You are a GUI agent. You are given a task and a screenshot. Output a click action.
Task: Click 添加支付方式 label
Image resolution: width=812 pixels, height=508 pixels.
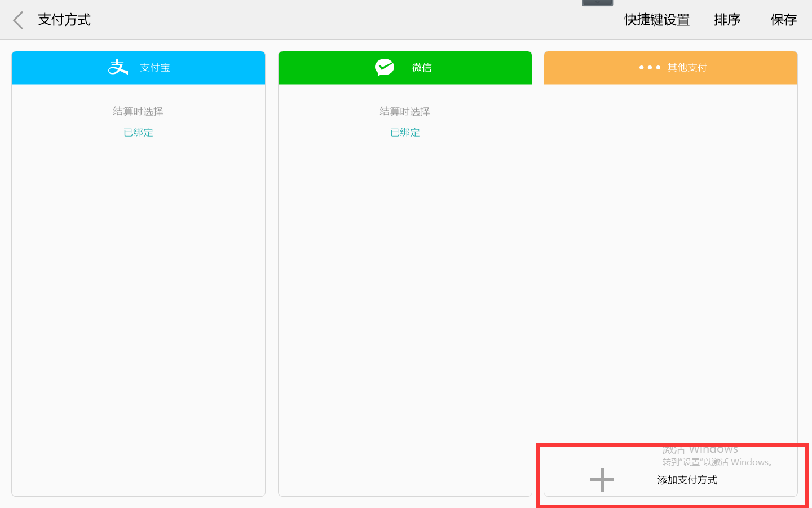coord(687,480)
